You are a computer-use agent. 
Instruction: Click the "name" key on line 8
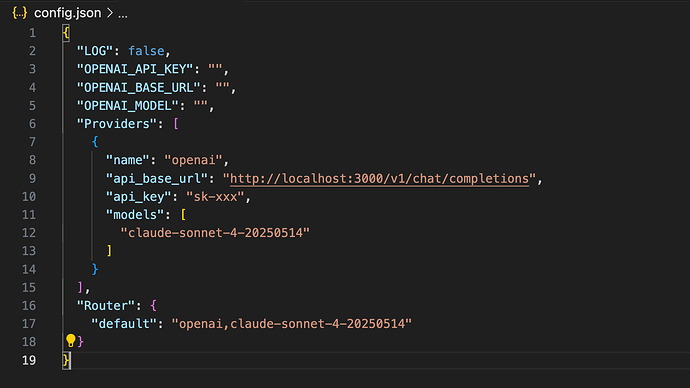(x=128, y=160)
